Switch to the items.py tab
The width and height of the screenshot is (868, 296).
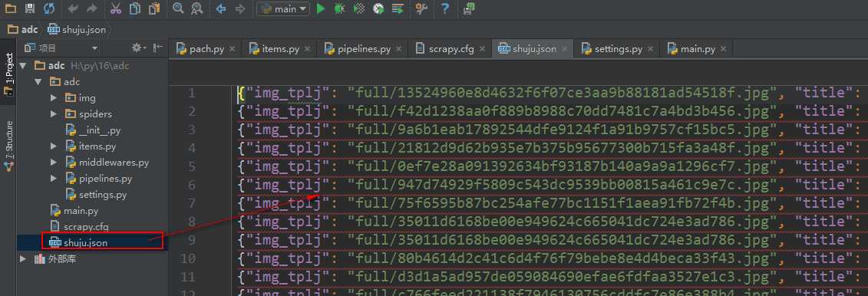coord(279,48)
